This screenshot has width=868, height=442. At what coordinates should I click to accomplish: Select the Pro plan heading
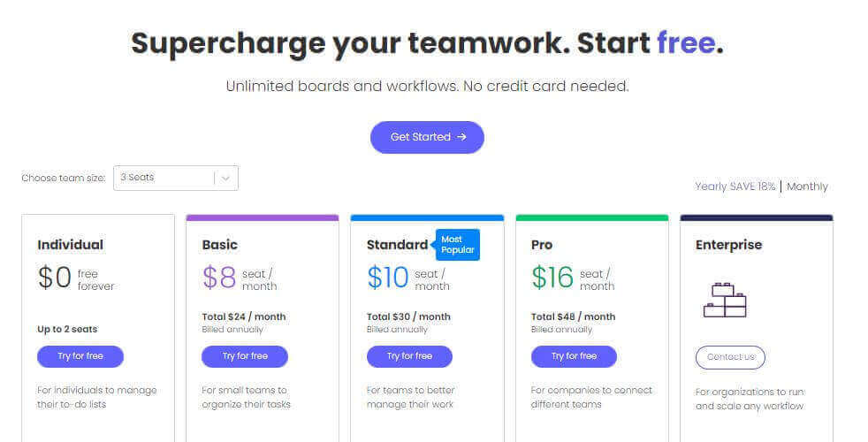click(x=541, y=245)
